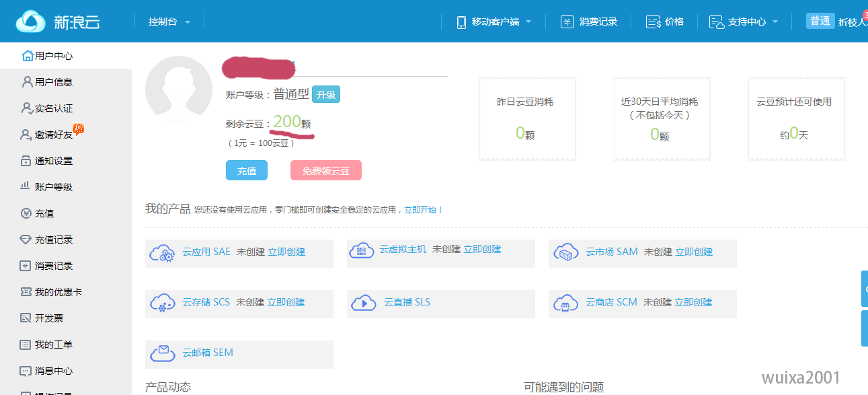Screen dimensions: 868x395
Task: Click the pink 免费领云豆 button
Action: point(326,171)
